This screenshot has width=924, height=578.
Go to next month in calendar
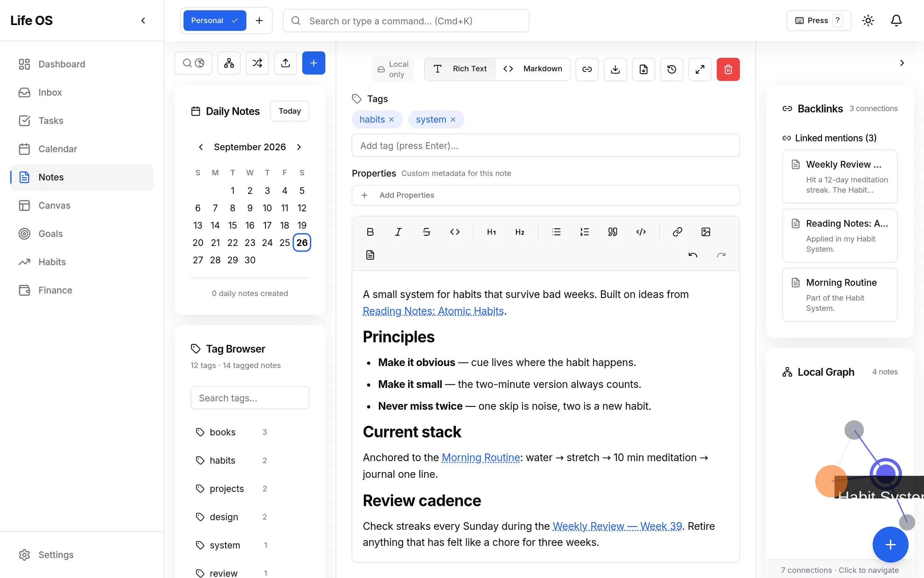pyautogui.click(x=299, y=147)
